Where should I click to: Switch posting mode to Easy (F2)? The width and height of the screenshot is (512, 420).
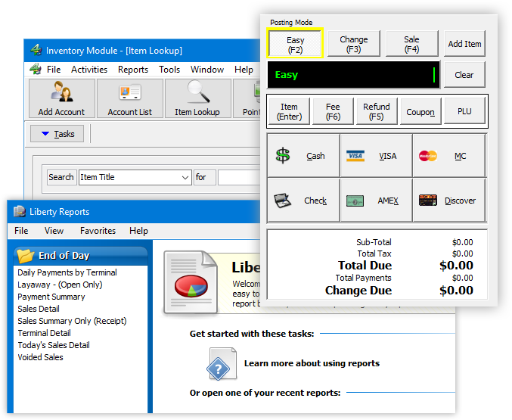[295, 43]
